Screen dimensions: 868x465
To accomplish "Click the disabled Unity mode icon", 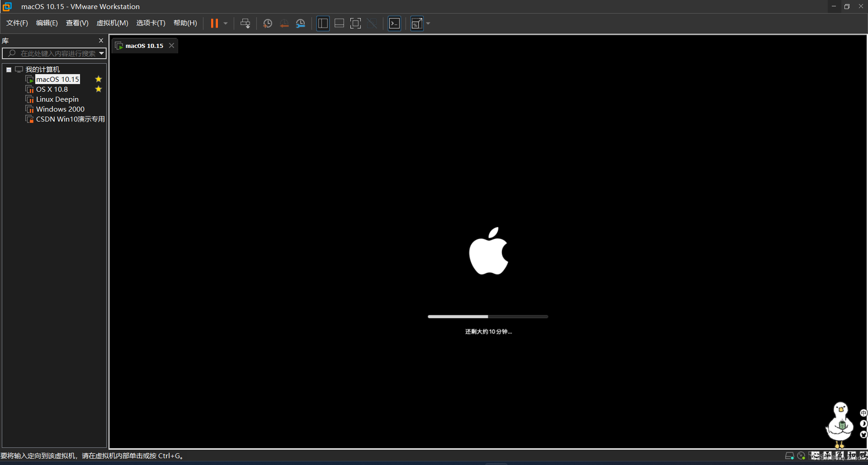I will coord(372,23).
